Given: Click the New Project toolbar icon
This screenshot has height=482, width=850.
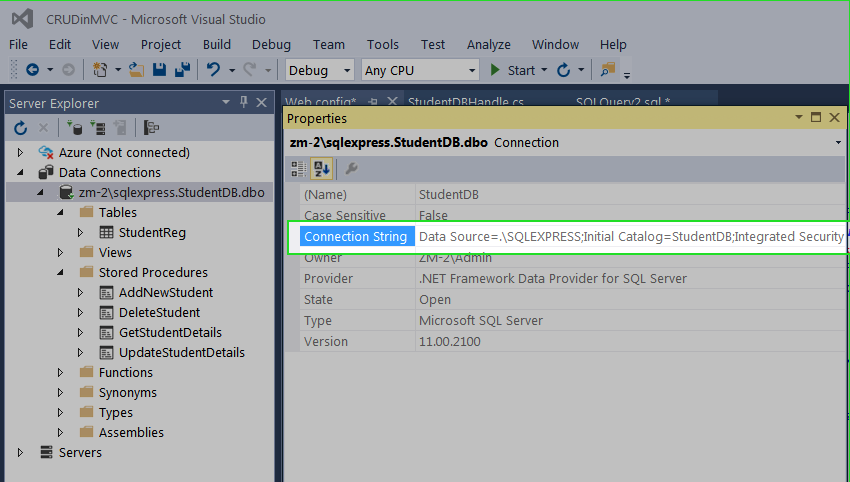Looking at the screenshot, I should tap(100, 70).
